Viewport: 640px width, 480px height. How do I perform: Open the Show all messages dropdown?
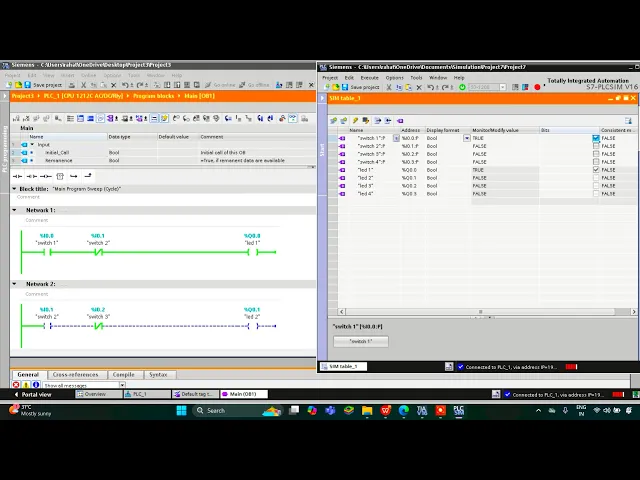[x=122, y=385]
